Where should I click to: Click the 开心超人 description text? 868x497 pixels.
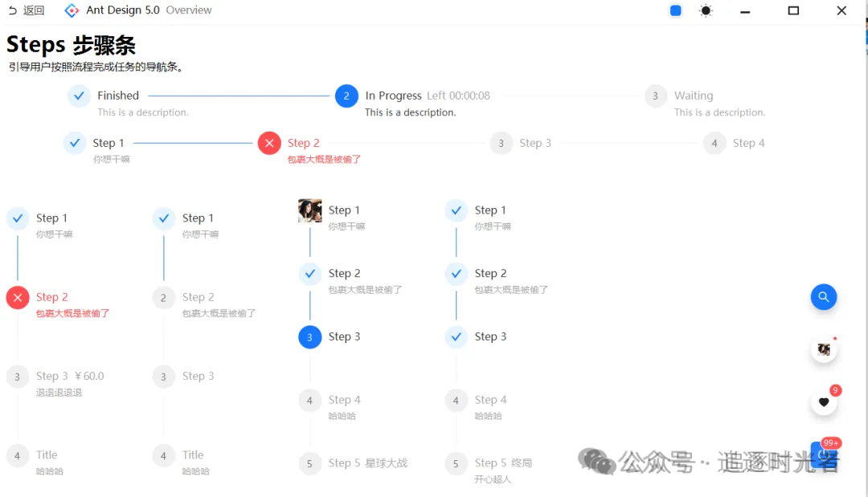pyautogui.click(x=493, y=479)
